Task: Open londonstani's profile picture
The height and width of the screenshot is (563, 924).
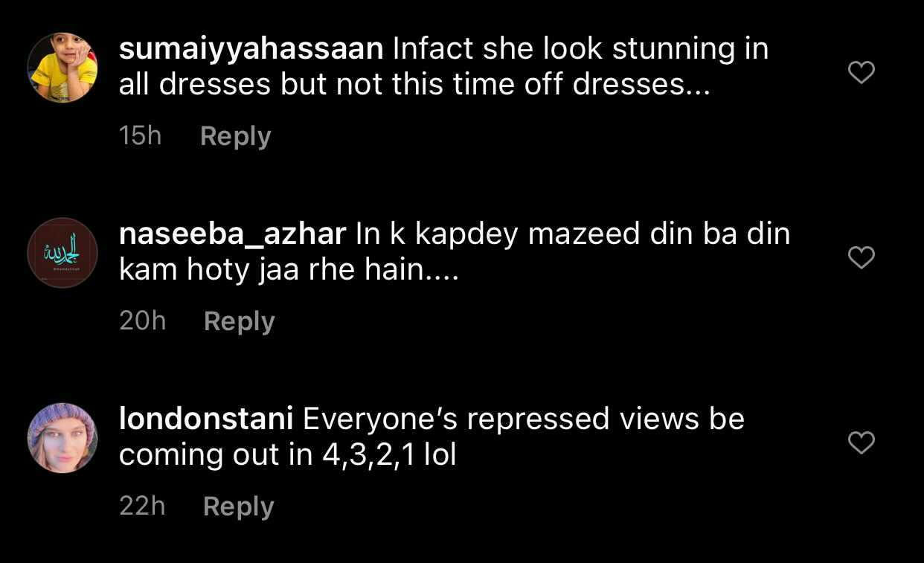Action: click(x=62, y=438)
